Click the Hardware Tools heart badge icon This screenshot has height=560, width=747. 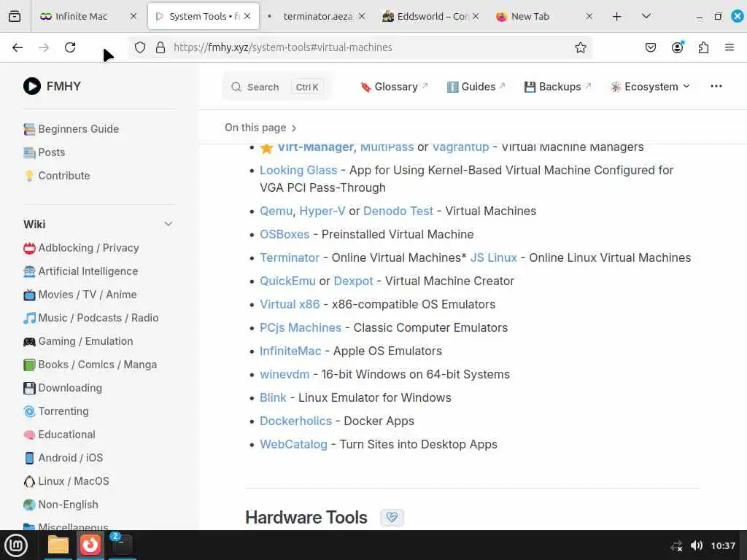click(x=392, y=517)
